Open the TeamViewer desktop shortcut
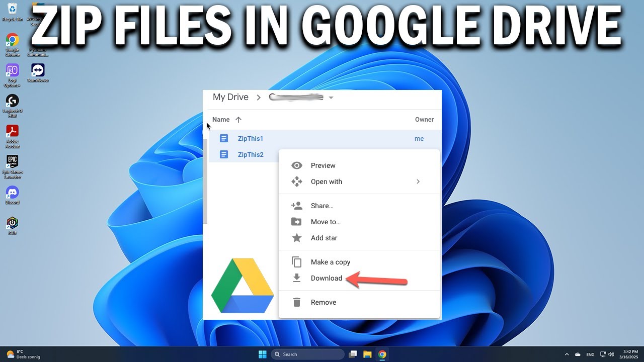The width and height of the screenshot is (644, 362). tap(38, 73)
